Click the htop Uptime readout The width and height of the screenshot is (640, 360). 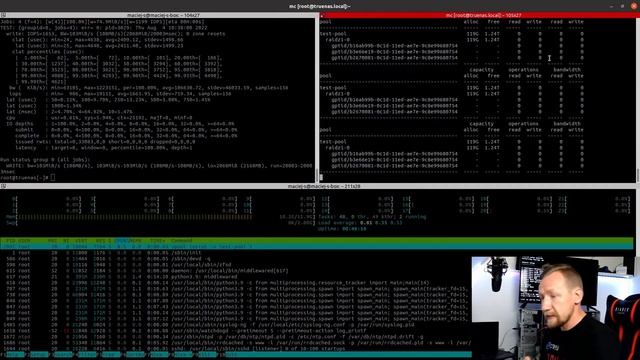(342, 229)
